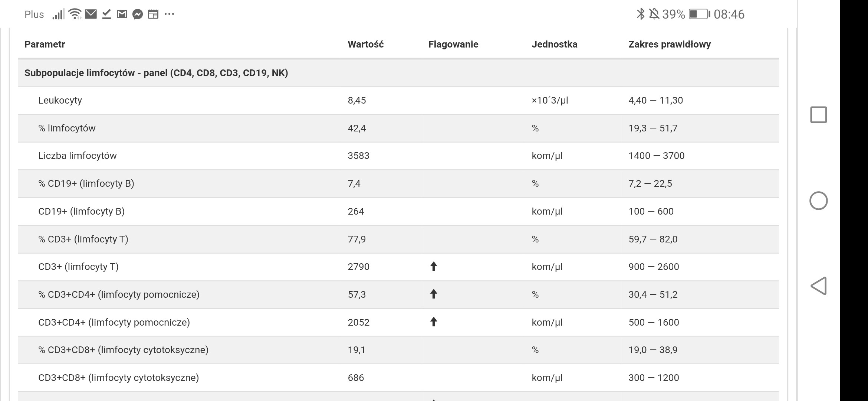
Task: Tap the recent apps square button
Action: pyautogui.click(x=819, y=115)
